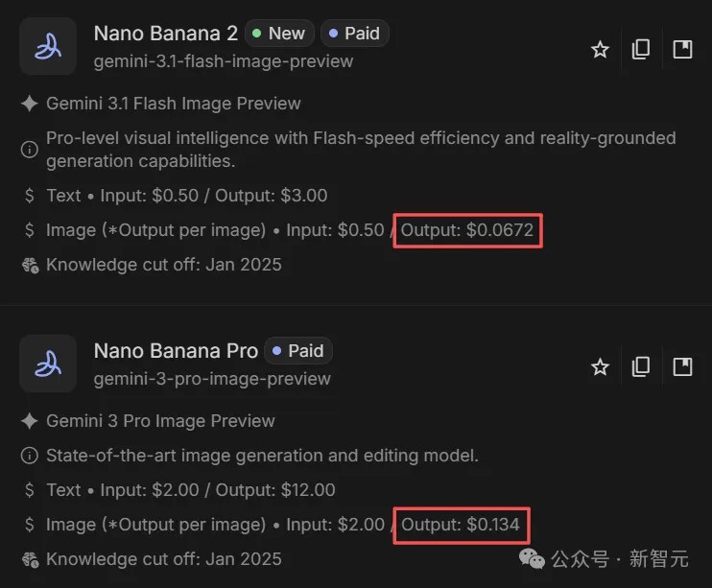Open the Nano Banana 2 title link
Image resolution: width=712 pixels, height=588 pixels.
point(165,34)
